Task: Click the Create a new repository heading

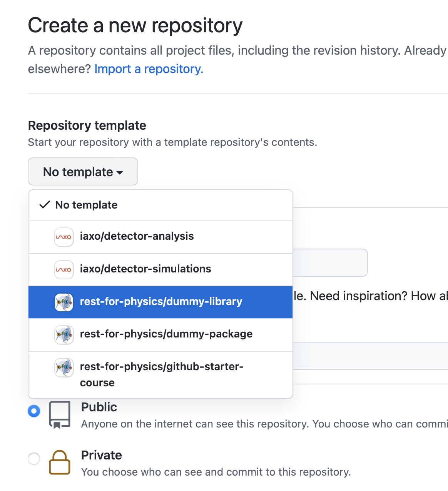Action: 135,25
